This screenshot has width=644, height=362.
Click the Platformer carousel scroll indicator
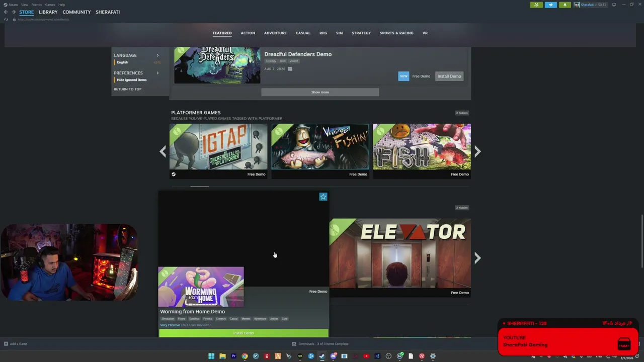(200, 186)
